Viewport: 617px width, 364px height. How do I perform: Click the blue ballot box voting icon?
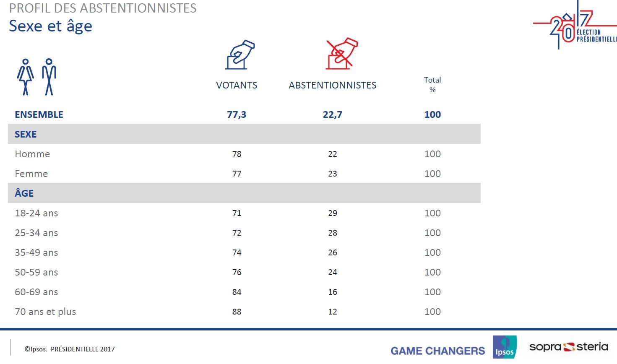[x=240, y=55]
